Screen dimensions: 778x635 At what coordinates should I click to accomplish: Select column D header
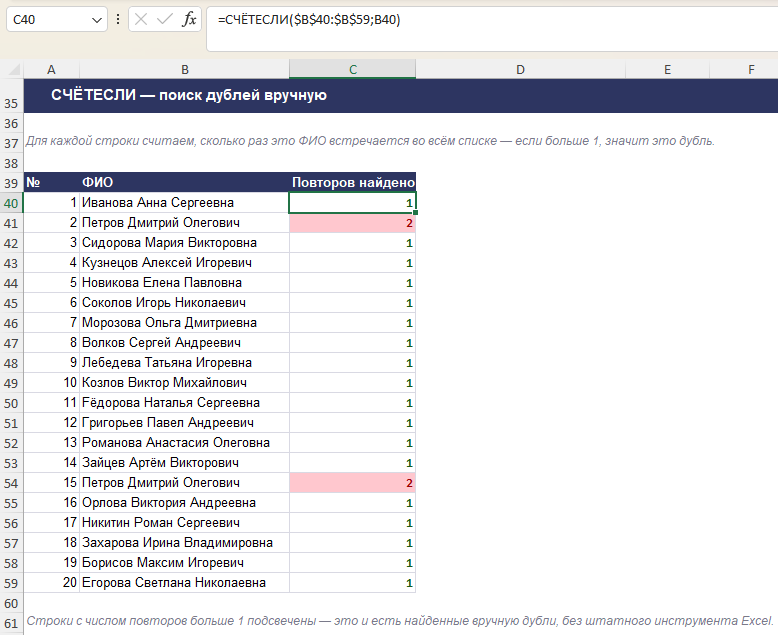[x=520, y=70]
